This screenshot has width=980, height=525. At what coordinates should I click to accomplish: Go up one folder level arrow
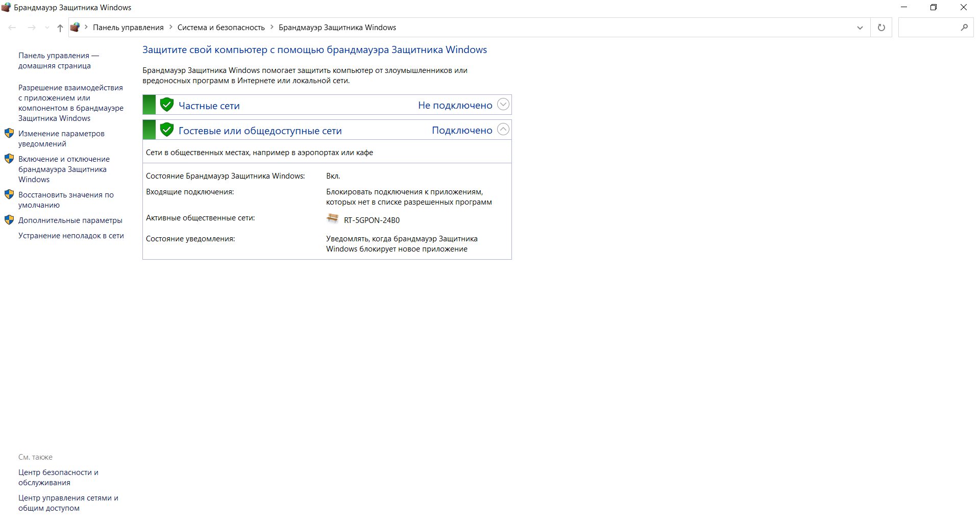[x=60, y=28]
